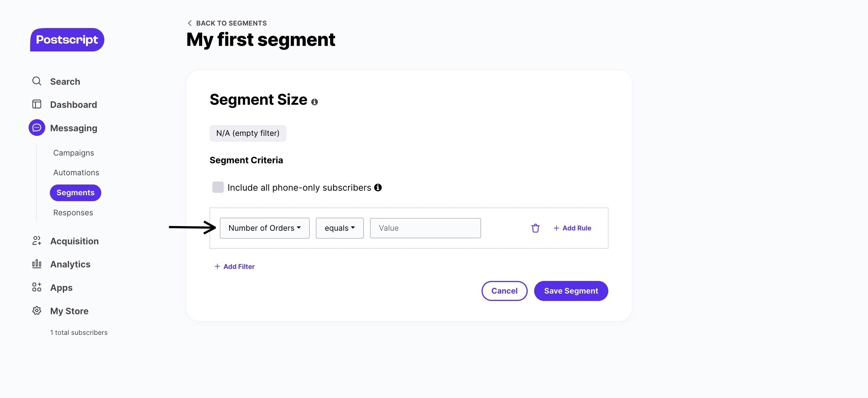Open Automations in Messaging submenu

coord(76,173)
